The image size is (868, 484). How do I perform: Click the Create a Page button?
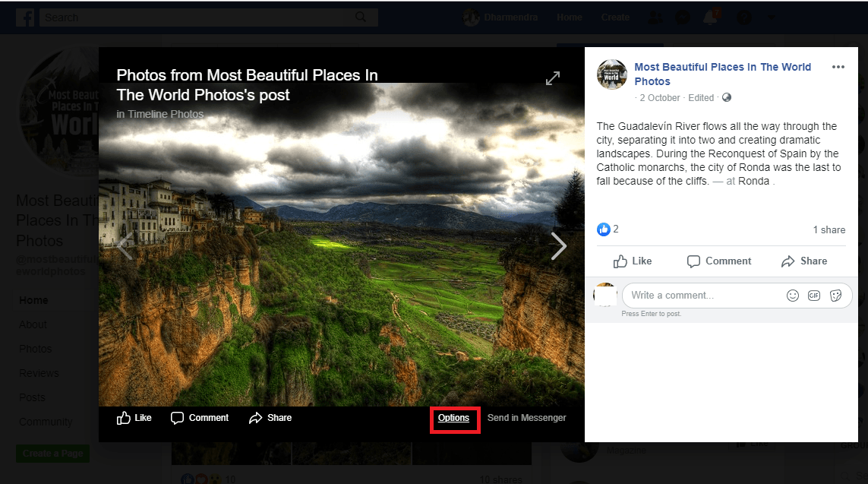pyautogui.click(x=52, y=454)
